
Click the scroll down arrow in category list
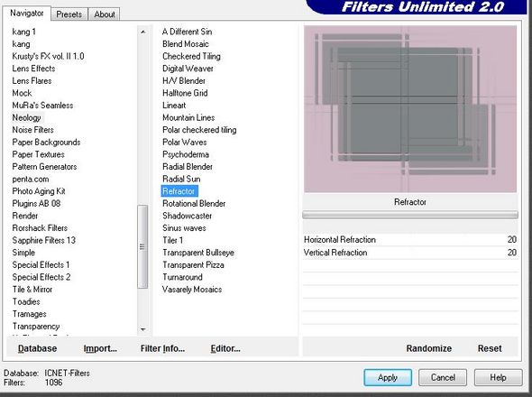[x=142, y=329]
